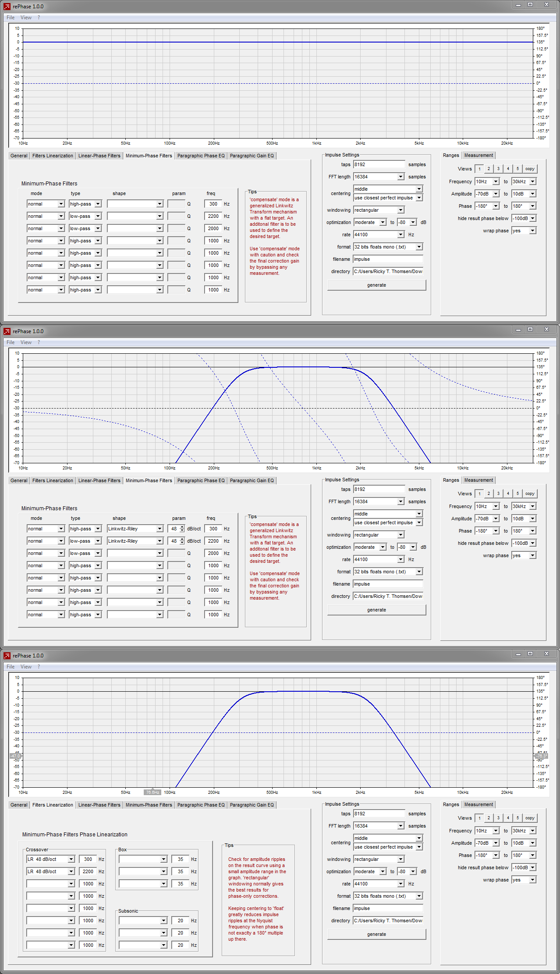
Task: Open View menu in middle window
Action: [26, 342]
